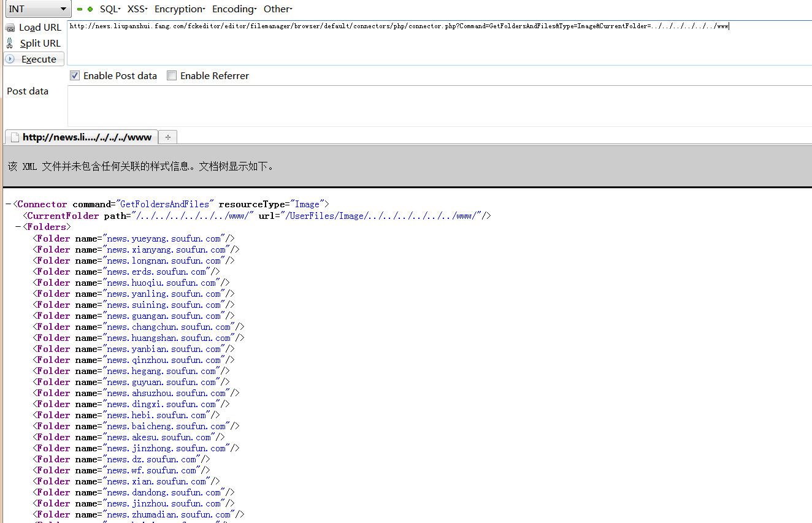Click folder row news.hebi.soufun.com

click(126, 415)
